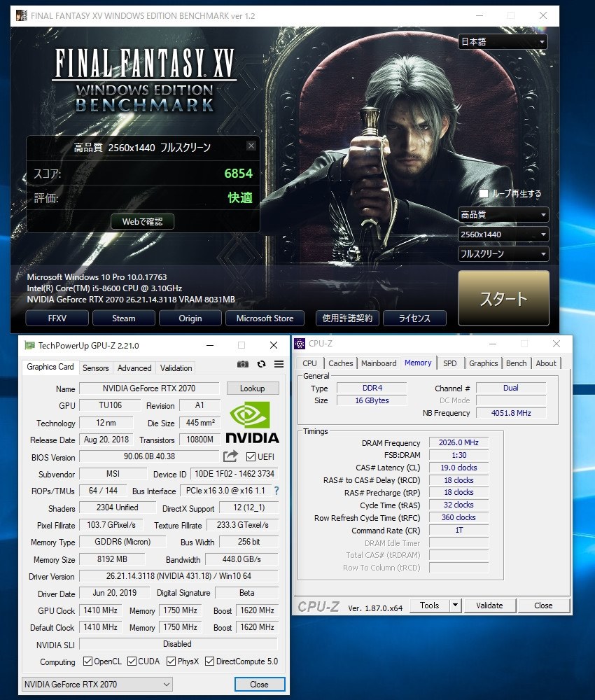Click the Tools button in CPU-Z

click(429, 605)
